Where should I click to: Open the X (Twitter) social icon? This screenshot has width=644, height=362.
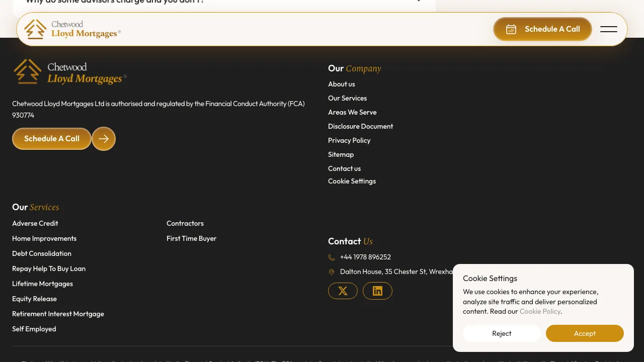[343, 291]
